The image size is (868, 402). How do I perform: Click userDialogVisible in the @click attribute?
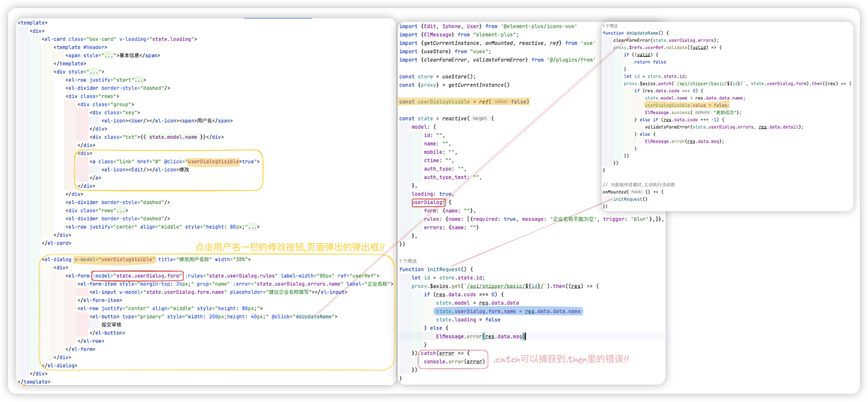pyautogui.click(x=213, y=162)
